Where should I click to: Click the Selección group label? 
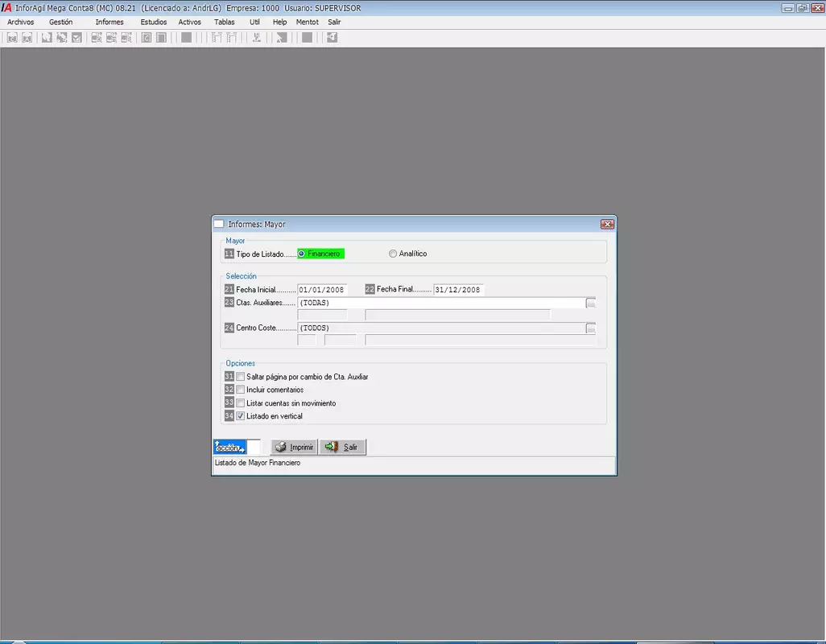pyautogui.click(x=242, y=276)
